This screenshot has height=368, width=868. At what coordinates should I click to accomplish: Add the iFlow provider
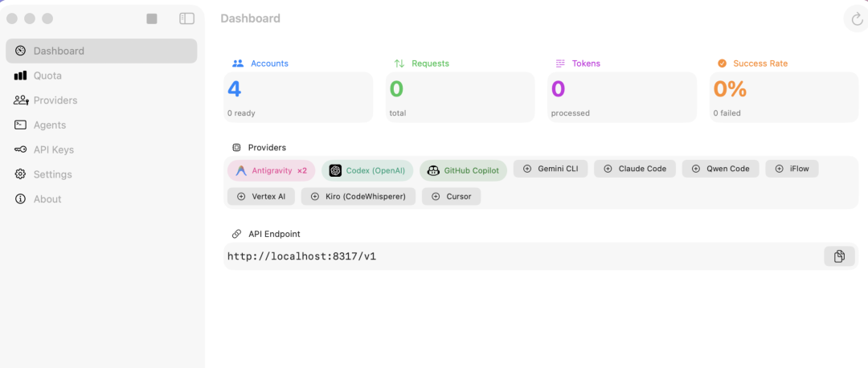(x=792, y=169)
